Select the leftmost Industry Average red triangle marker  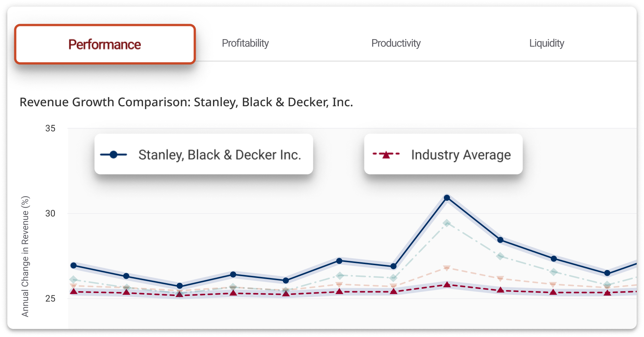tap(74, 291)
